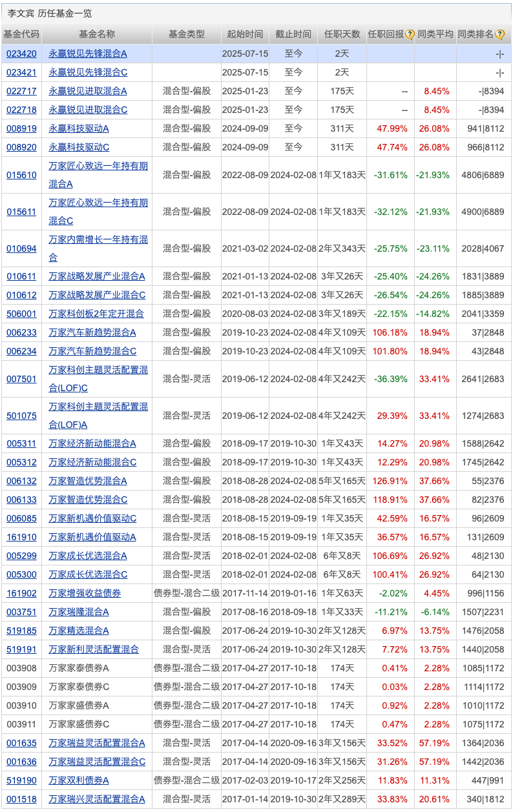Click the 任职天数 column header

342,34
